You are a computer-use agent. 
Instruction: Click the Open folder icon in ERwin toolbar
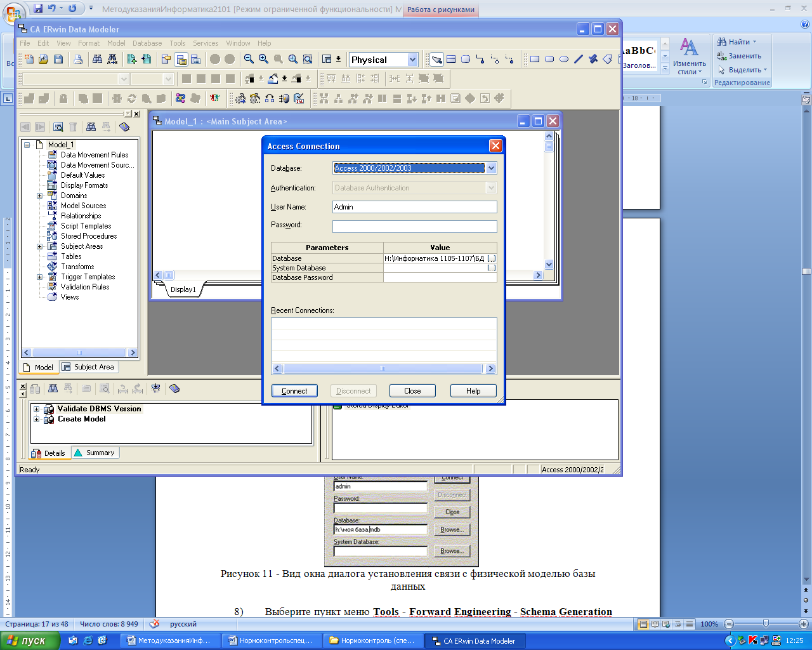click(x=43, y=59)
